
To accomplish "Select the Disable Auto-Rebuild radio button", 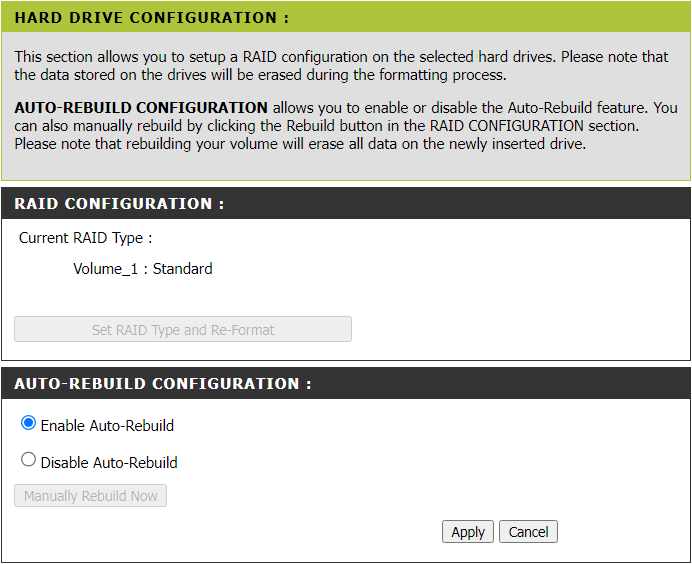I will 28,461.
